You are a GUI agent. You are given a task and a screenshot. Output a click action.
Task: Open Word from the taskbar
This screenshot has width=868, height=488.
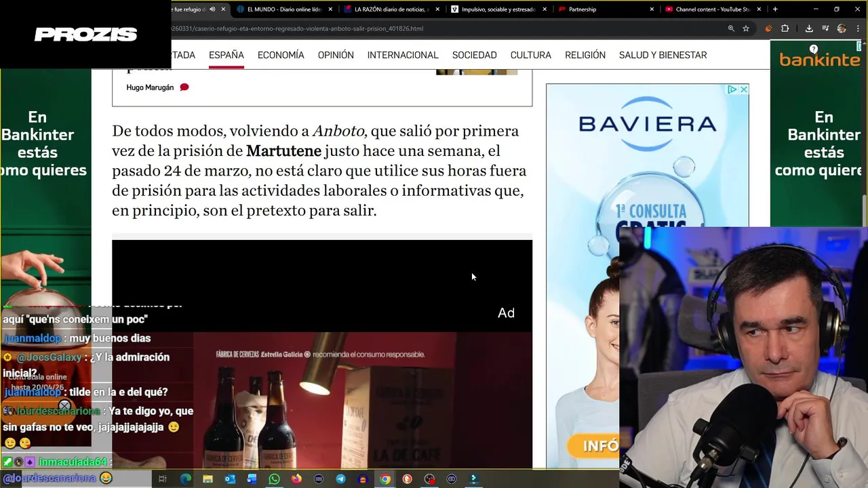point(252,479)
